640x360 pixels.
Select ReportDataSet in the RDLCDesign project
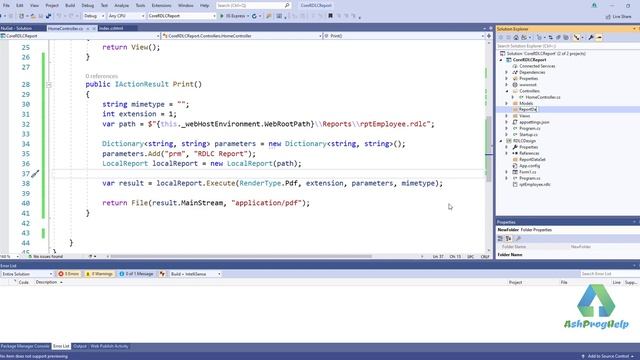click(x=532, y=160)
